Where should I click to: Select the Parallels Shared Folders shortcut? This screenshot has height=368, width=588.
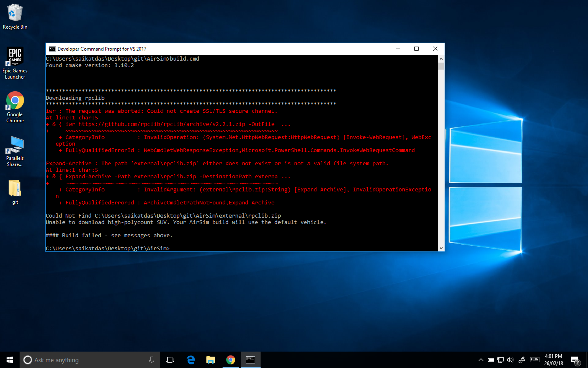coord(15,151)
